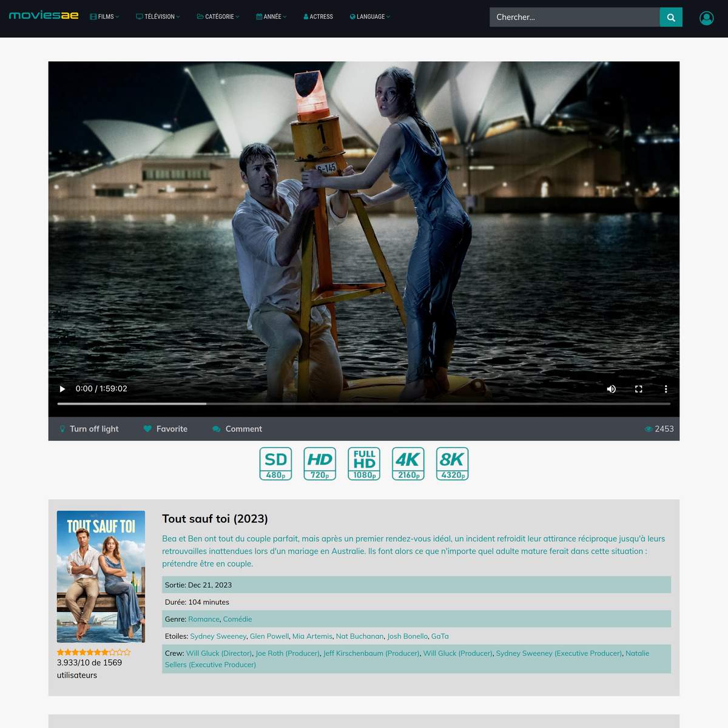Select SD 480p quality
Image resolution: width=728 pixels, height=728 pixels.
(x=275, y=463)
